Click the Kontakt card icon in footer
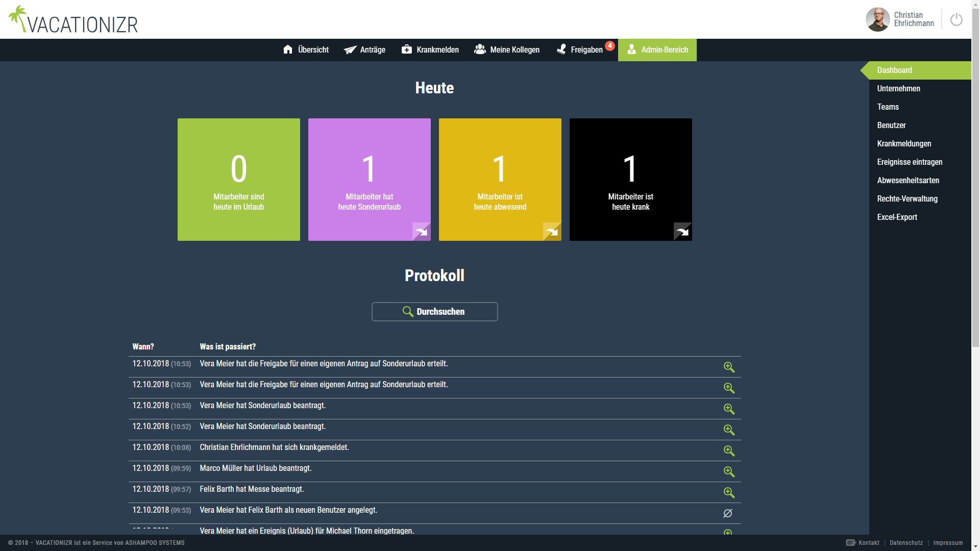This screenshot has width=980, height=551. click(851, 543)
